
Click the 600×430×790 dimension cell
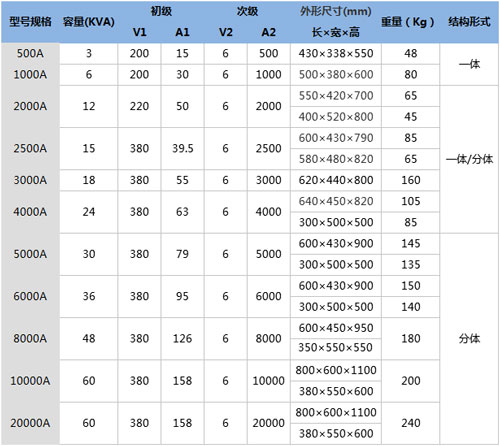click(336, 138)
